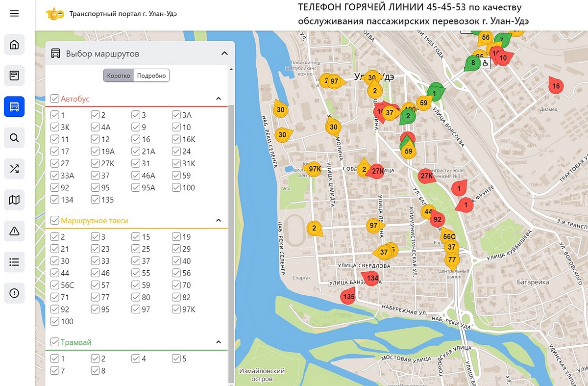Image resolution: width=588 pixels, height=386 pixels.
Task: Click the transport portal logo
Action: 54,13
